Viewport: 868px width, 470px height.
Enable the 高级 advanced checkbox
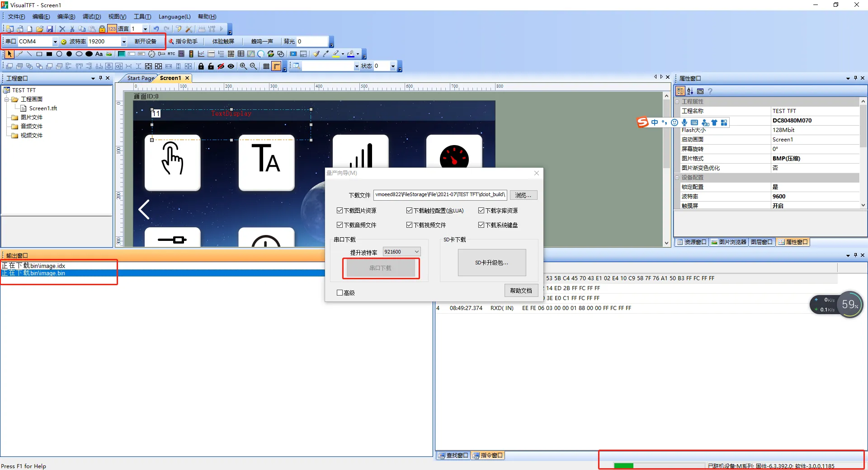(340, 293)
